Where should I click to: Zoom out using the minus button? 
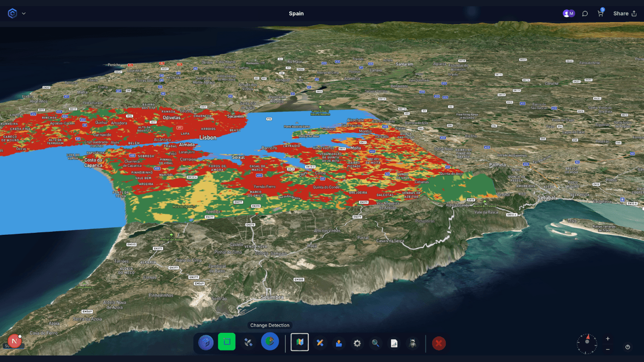[x=608, y=349]
